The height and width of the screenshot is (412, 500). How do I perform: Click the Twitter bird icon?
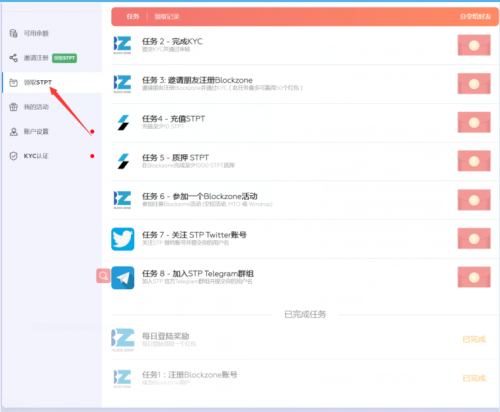(x=123, y=239)
